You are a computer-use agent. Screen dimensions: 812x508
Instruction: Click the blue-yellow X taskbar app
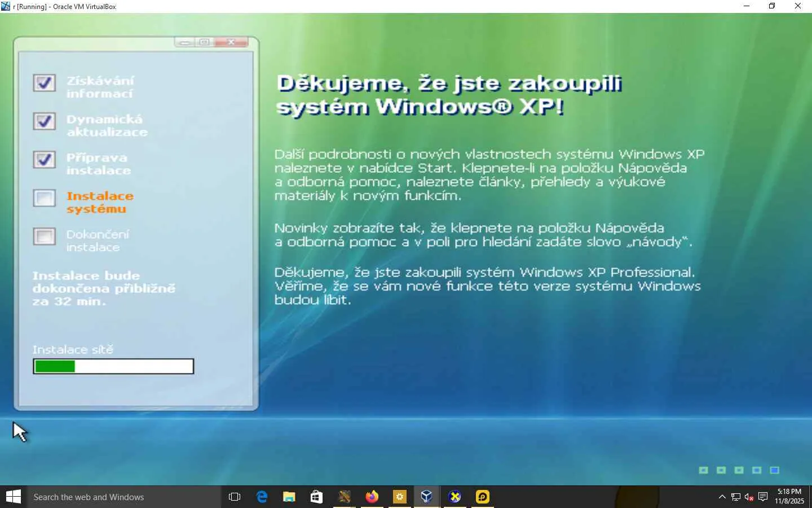(x=454, y=497)
